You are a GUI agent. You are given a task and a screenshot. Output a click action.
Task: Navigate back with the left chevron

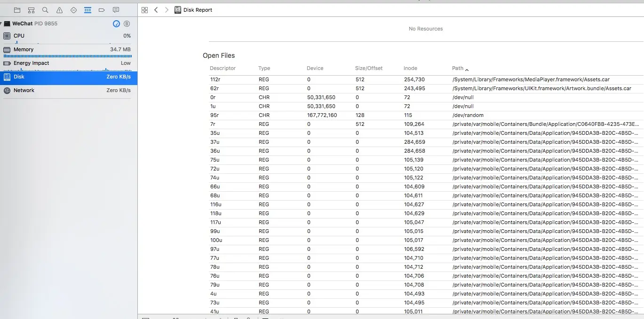tap(156, 9)
